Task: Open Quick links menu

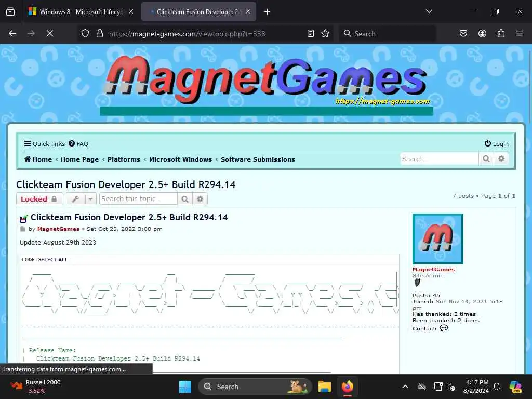Action: [x=45, y=144]
